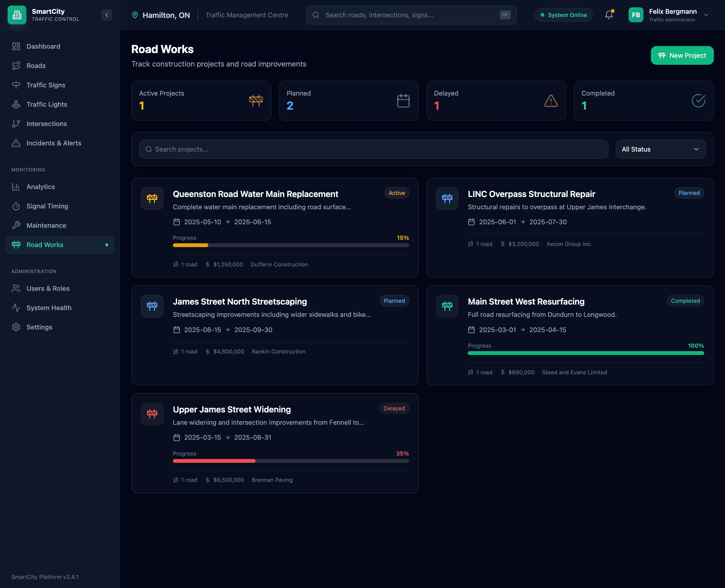Navigate to Incidents & Alerts
The width and height of the screenshot is (725, 588).
tap(54, 143)
